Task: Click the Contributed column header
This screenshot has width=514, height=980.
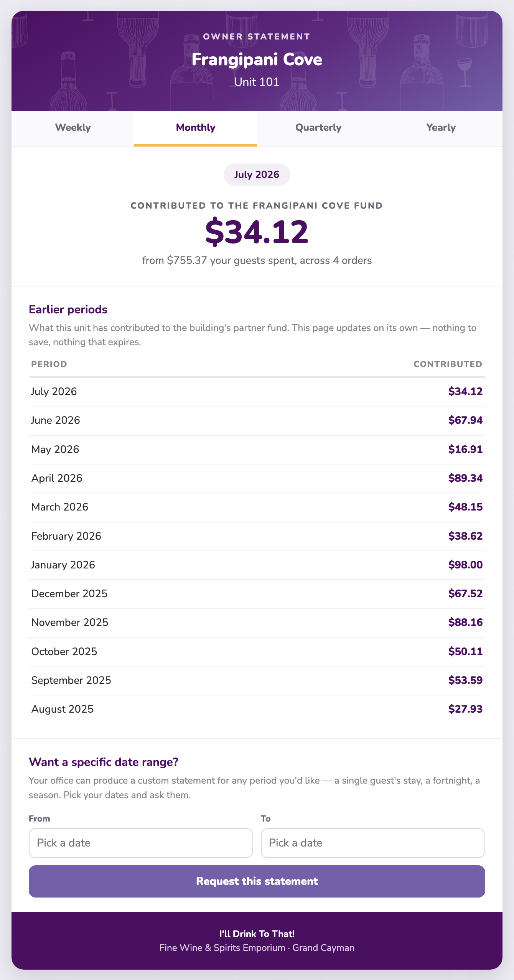Action: (x=448, y=364)
